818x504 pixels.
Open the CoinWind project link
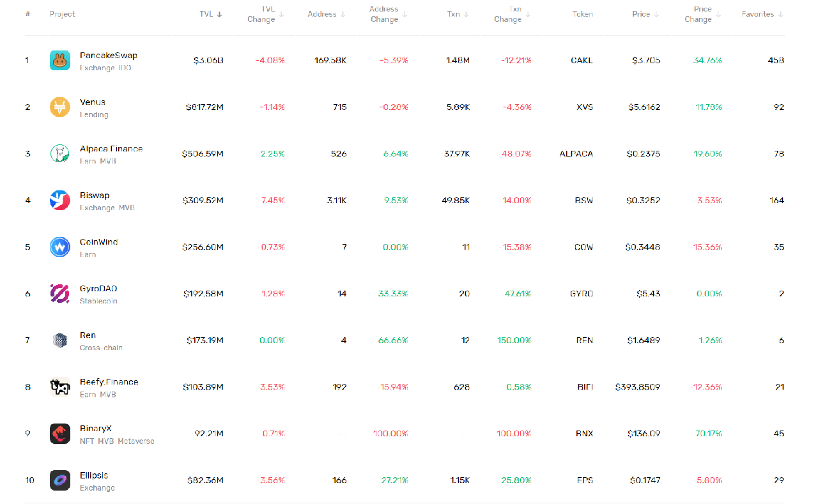pos(98,242)
